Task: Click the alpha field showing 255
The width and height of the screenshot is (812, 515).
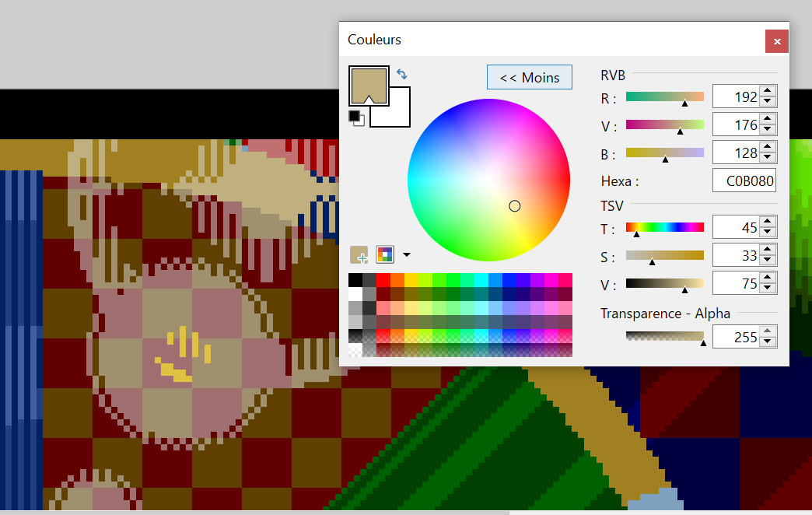Action: click(x=737, y=338)
